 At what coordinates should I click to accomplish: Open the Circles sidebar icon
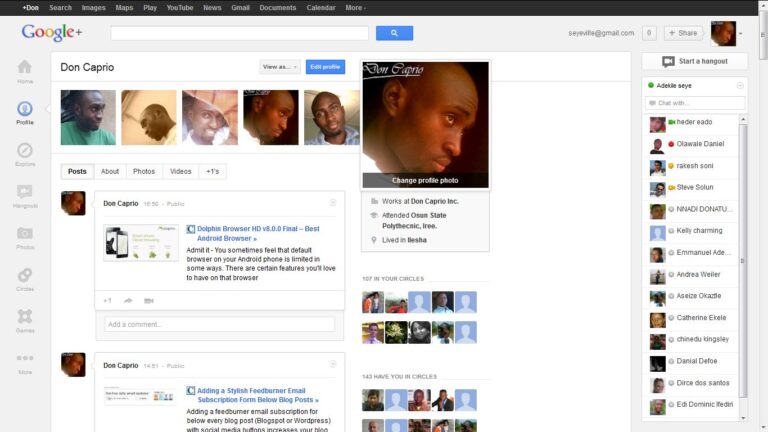25,278
